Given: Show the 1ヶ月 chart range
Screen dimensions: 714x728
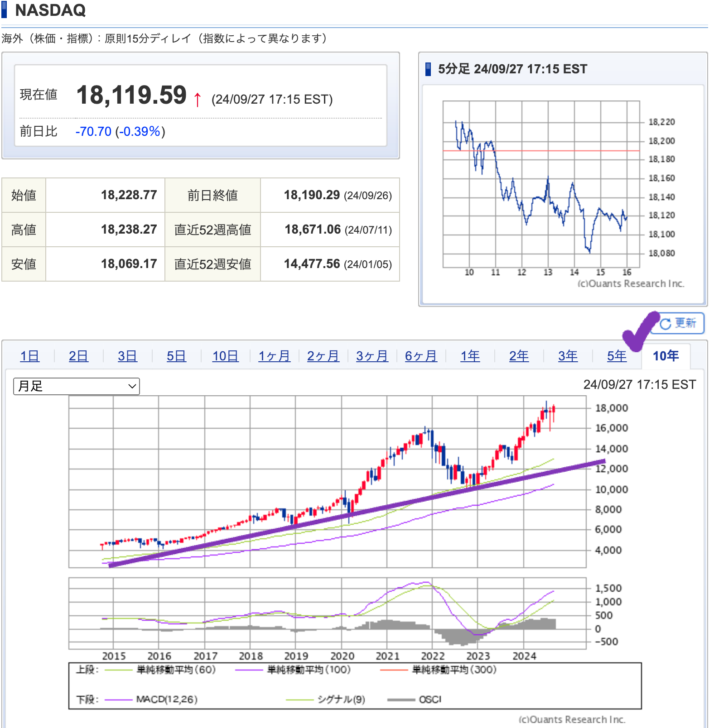Looking at the screenshot, I should (274, 356).
